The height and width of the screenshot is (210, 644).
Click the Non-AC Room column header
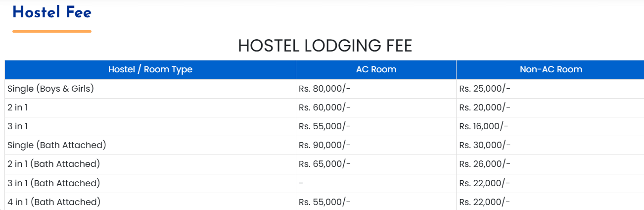(x=551, y=69)
